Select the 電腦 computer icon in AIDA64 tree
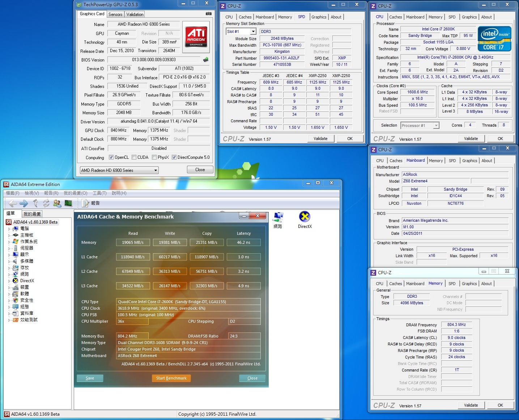This screenshot has height=420, width=519. pos(16,229)
